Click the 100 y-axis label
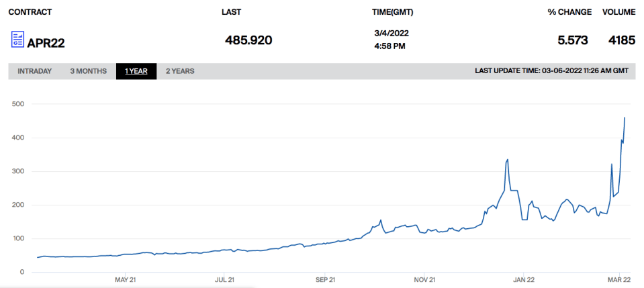 pos(19,238)
